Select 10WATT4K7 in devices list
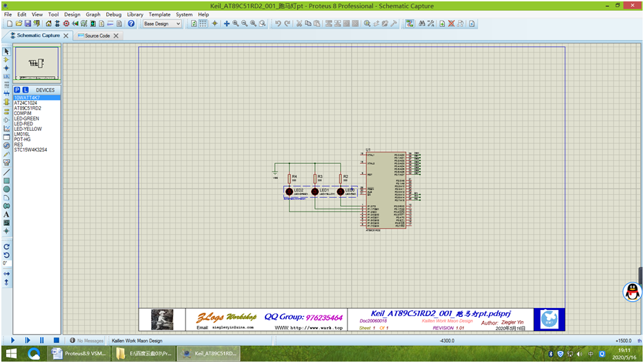644x363 pixels. click(37, 98)
